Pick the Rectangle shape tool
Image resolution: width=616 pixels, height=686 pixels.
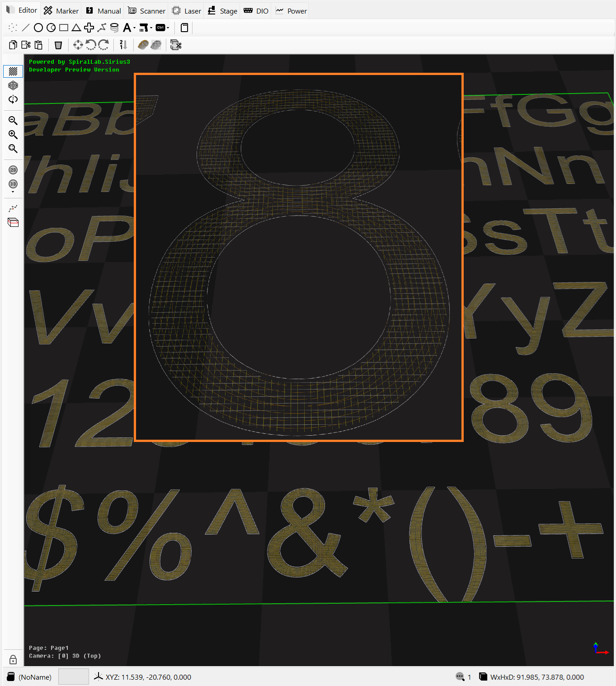pyautogui.click(x=64, y=28)
